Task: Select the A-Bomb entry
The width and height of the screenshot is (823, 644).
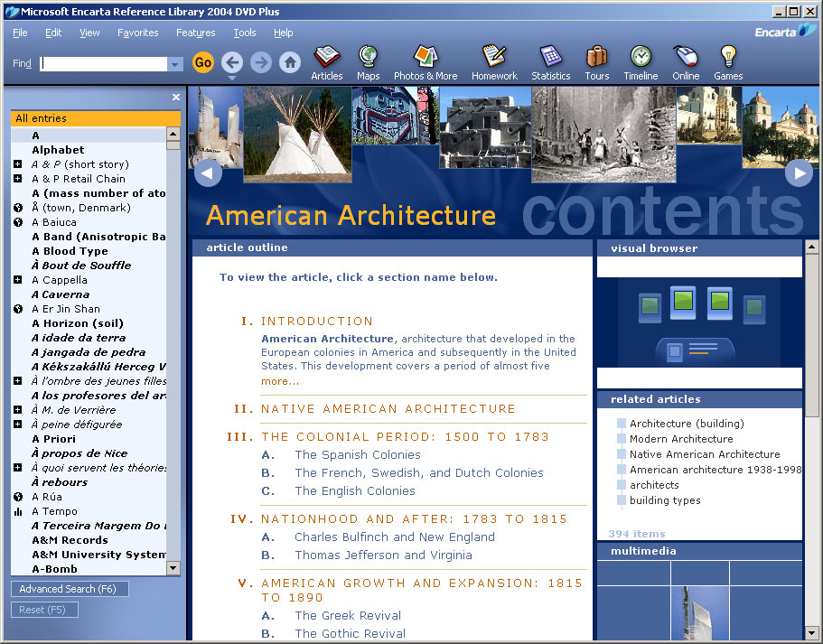Action: click(54, 569)
